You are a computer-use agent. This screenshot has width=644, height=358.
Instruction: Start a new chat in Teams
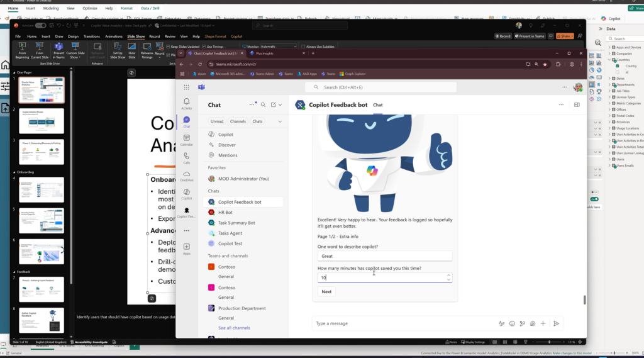pos(274,105)
